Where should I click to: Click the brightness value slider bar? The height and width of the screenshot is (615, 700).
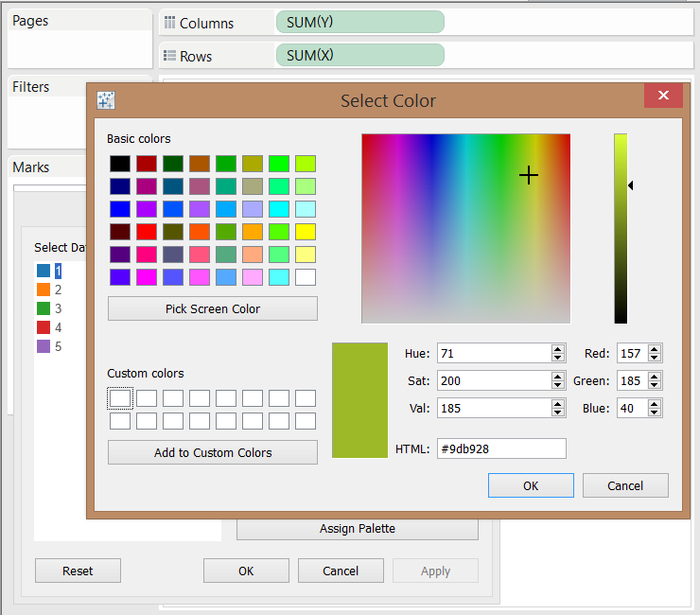621,228
